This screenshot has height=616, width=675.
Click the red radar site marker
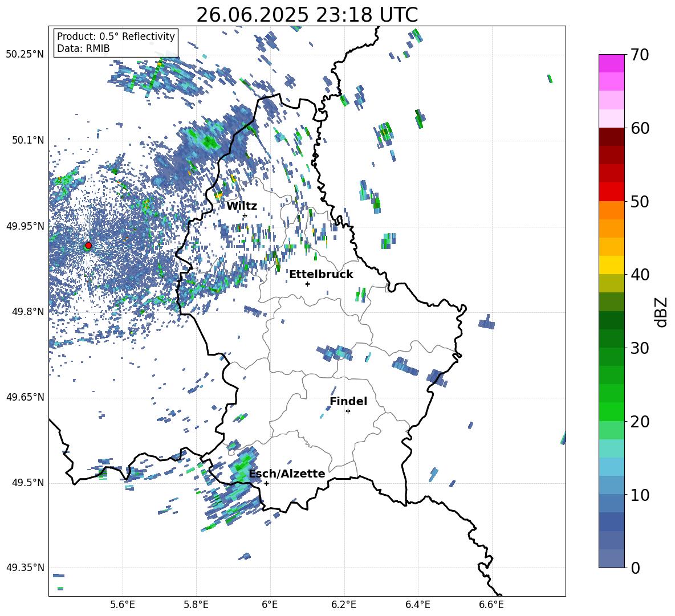[x=88, y=245]
